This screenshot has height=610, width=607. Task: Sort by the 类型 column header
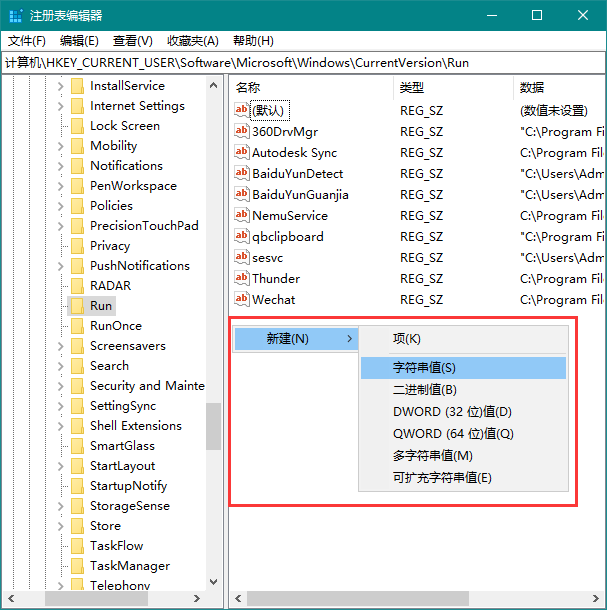coord(453,88)
